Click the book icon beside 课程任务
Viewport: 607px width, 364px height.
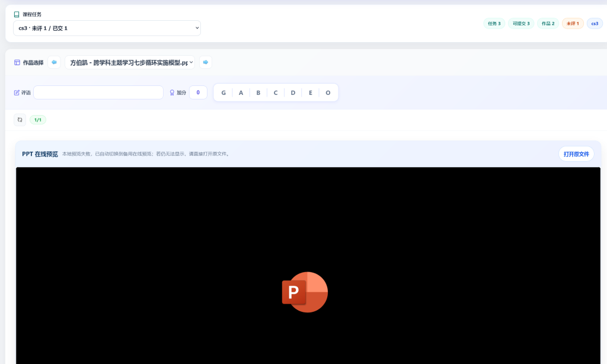[17, 14]
